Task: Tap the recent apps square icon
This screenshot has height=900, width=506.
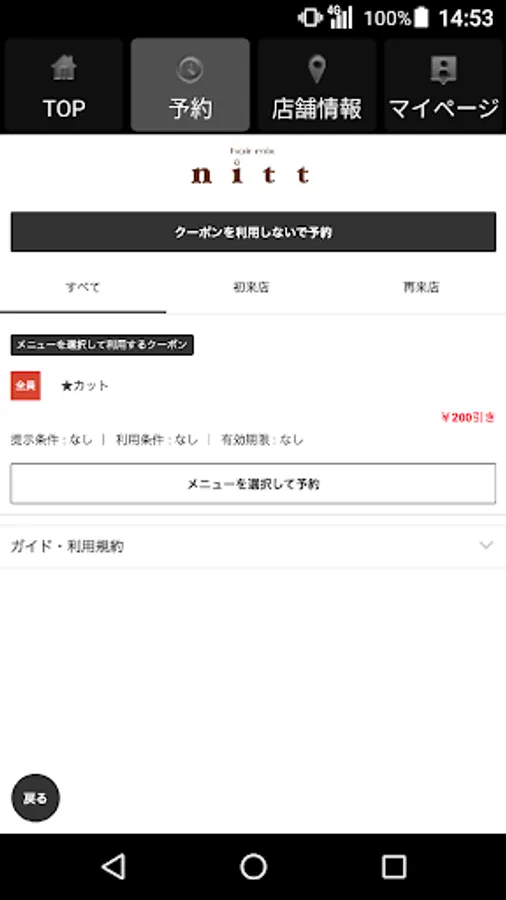Action: [394, 866]
